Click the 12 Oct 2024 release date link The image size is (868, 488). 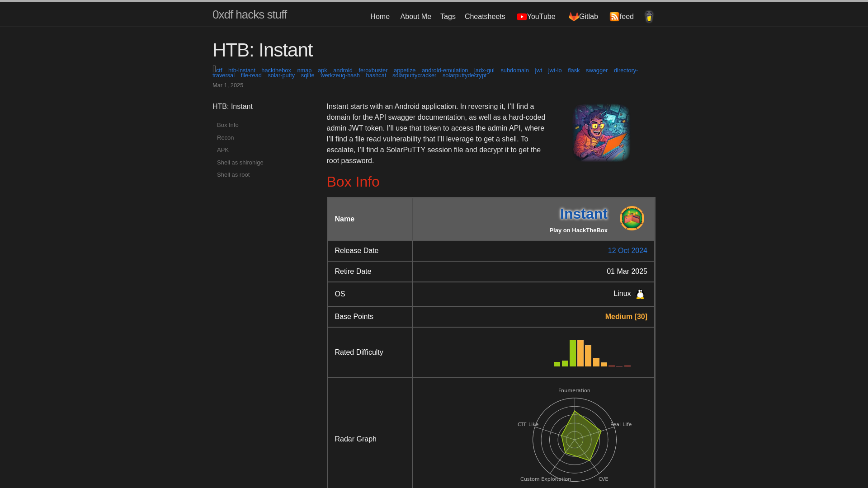pyautogui.click(x=627, y=251)
